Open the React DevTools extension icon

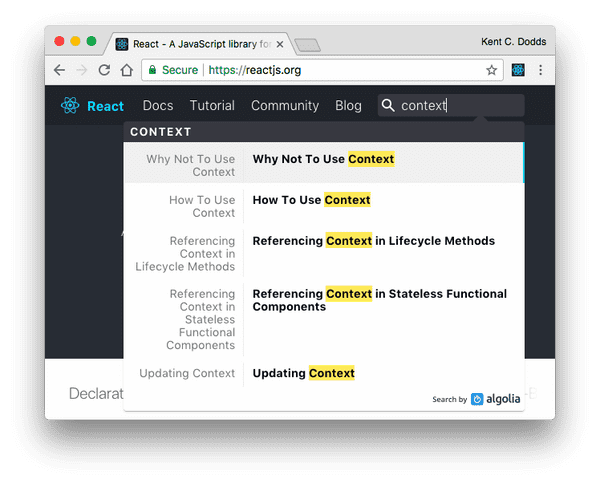[519, 70]
